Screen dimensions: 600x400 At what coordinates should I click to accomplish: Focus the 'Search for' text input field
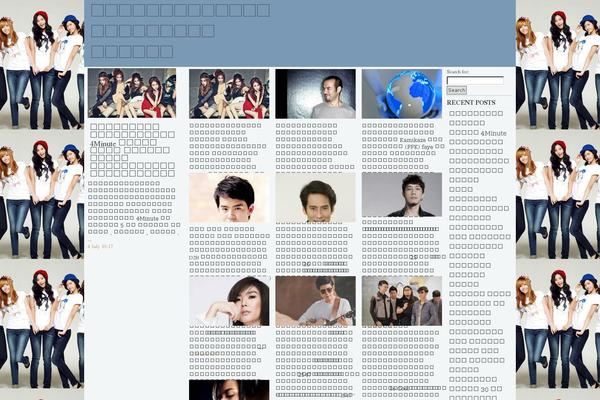pos(475,80)
